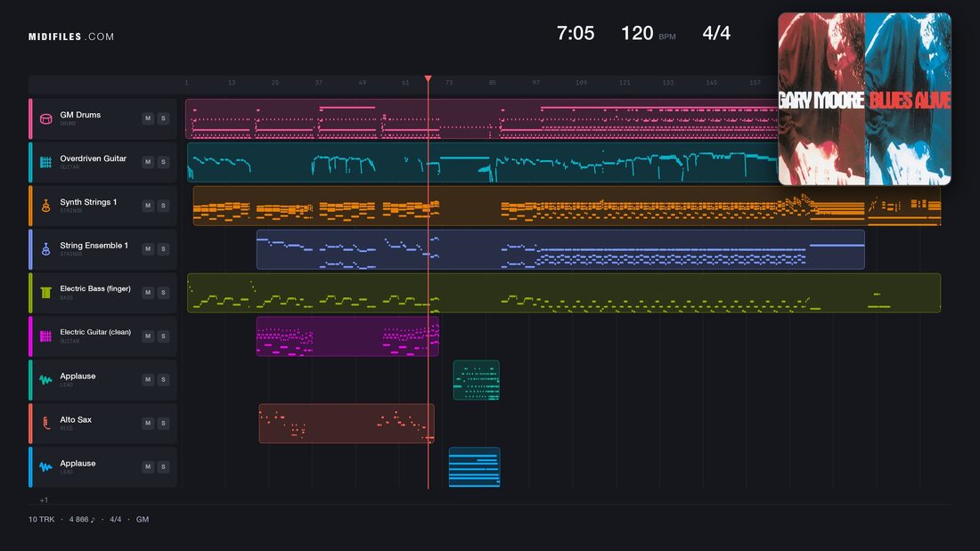Select the String Ensemble 1 track name
Screen dimensions: 980x551
[94, 246]
